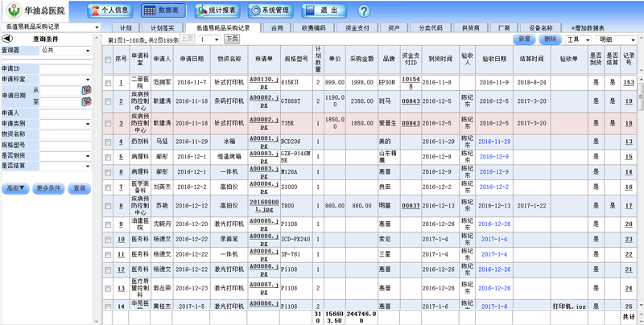Open record number link 153

[x=629, y=83]
